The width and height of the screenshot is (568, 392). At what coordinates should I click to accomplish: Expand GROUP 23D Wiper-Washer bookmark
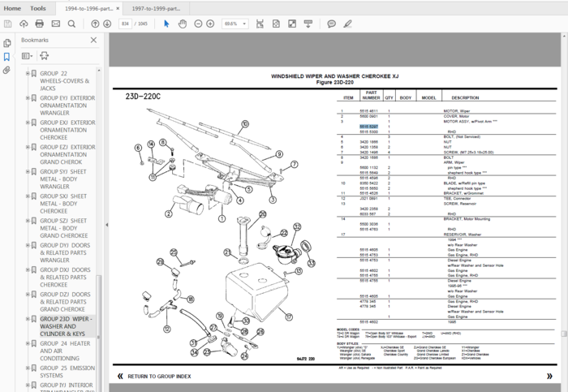click(x=28, y=319)
